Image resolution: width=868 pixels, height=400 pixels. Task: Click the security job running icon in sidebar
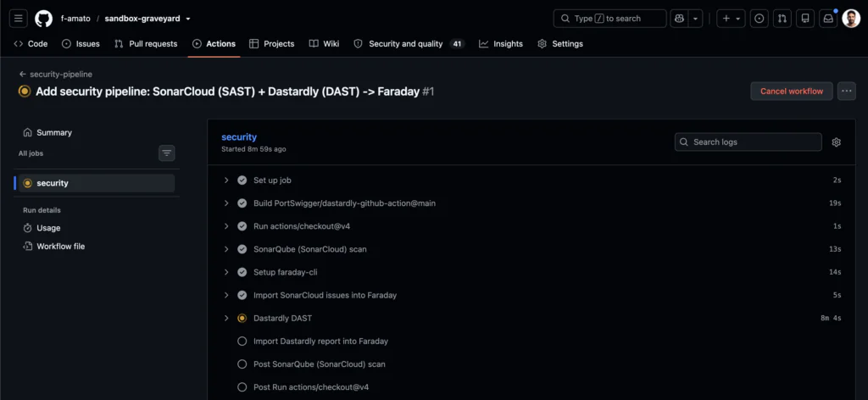pos(28,183)
